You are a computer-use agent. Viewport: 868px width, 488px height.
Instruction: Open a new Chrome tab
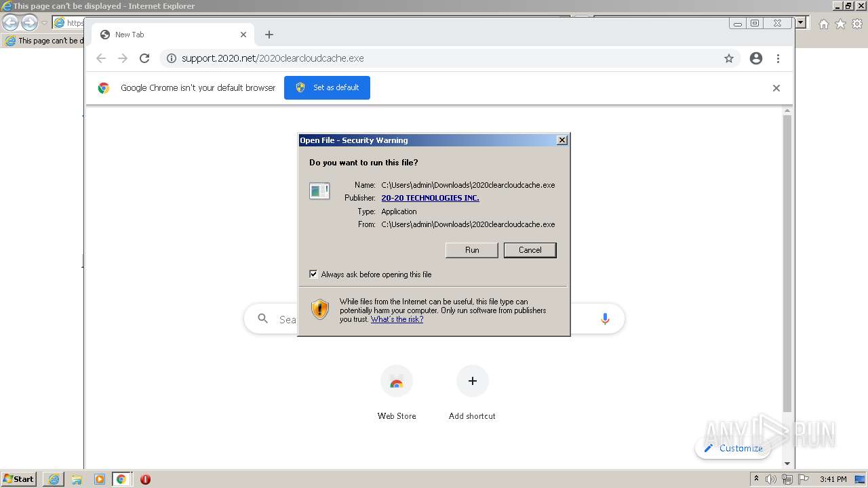pos(269,35)
